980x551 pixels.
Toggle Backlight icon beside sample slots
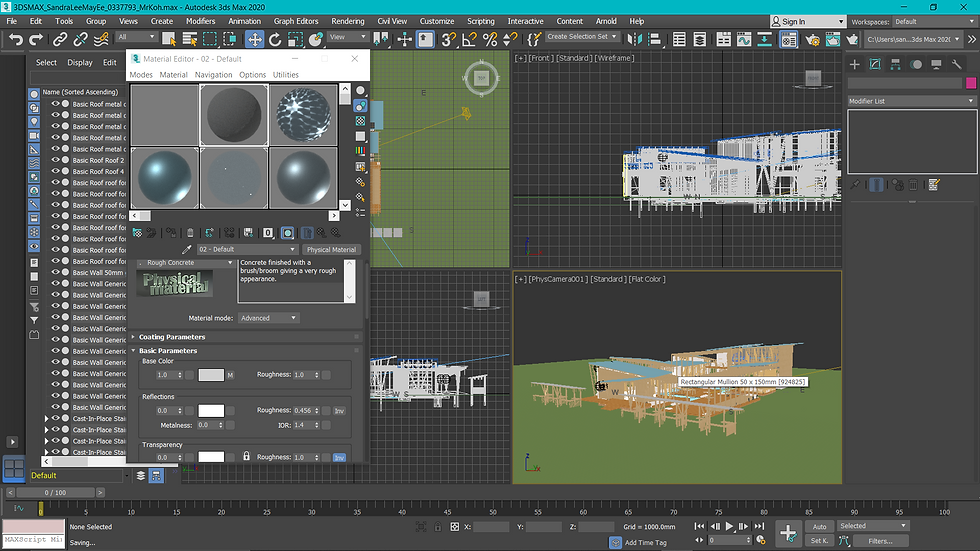361,106
